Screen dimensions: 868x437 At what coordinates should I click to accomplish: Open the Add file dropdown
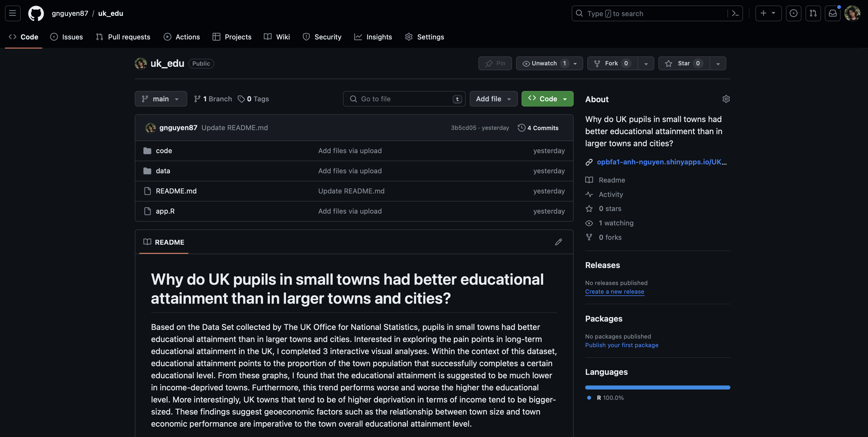point(493,99)
